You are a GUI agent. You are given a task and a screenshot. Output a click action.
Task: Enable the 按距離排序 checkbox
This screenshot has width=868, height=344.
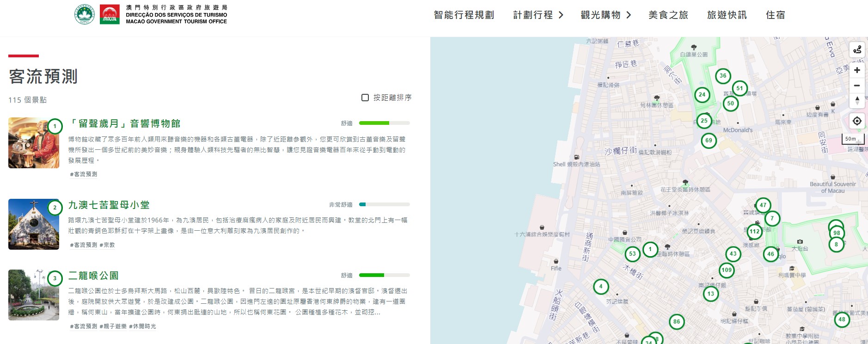[365, 98]
